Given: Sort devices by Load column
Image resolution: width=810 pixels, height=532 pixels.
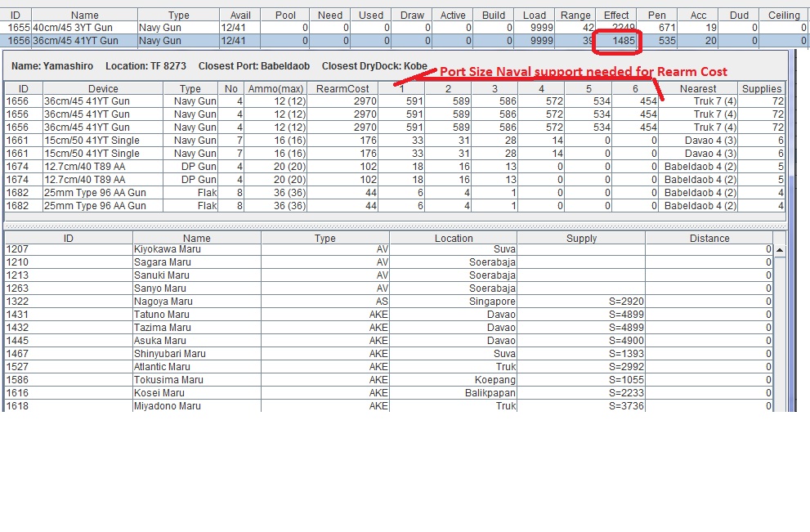Looking at the screenshot, I should pos(535,15).
